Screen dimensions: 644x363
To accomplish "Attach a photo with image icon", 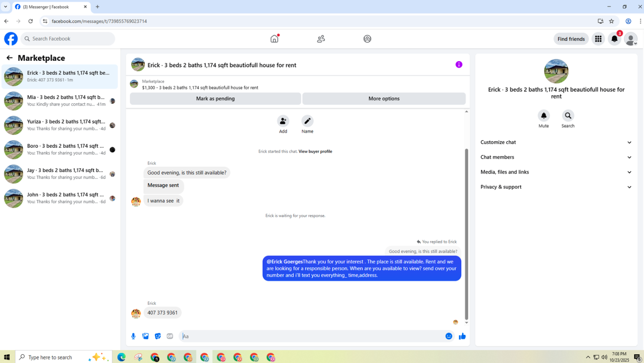I will pos(146,336).
